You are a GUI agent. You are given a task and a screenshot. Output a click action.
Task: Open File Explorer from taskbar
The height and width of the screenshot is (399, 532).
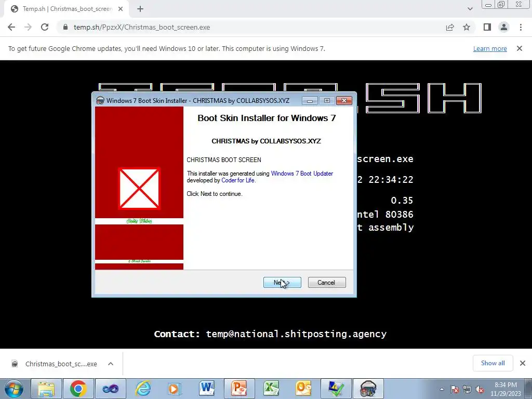[46, 389]
